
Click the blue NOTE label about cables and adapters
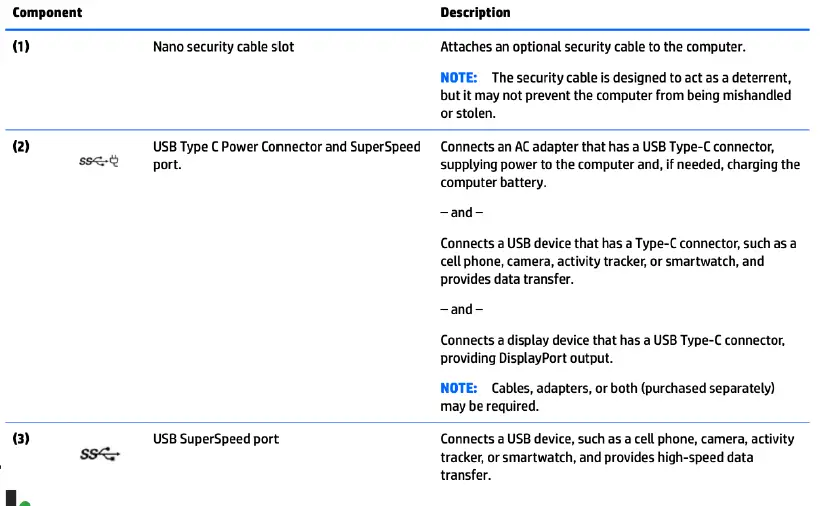458,388
